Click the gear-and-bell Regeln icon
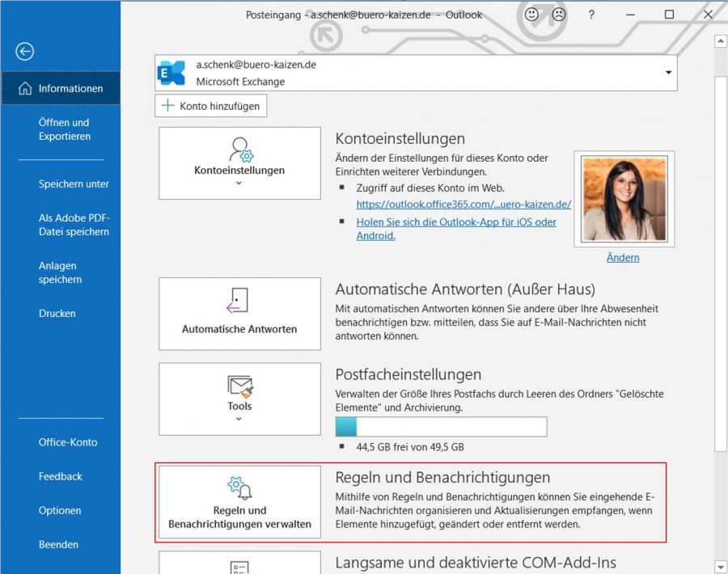 tap(240, 487)
